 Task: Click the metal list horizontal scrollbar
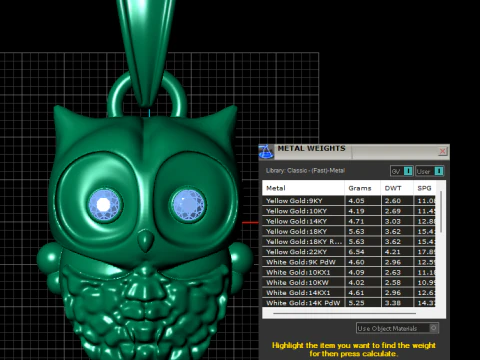344,313
